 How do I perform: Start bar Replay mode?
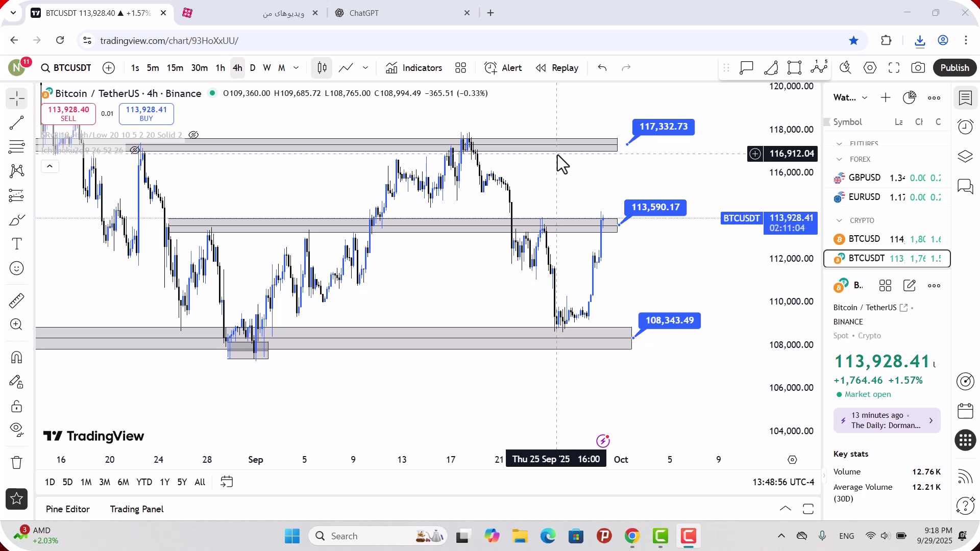point(557,68)
